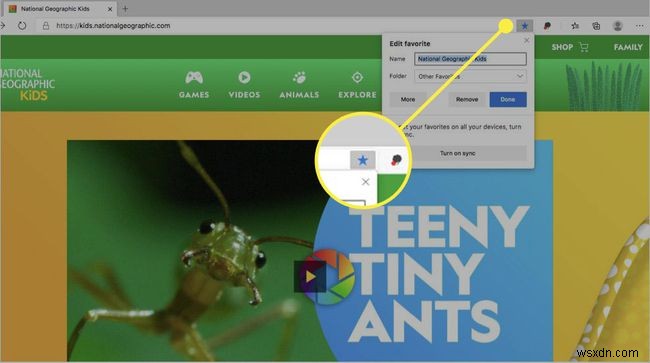Click Remove to delete the favorite
The image size is (650, 363).
point(467,99)
